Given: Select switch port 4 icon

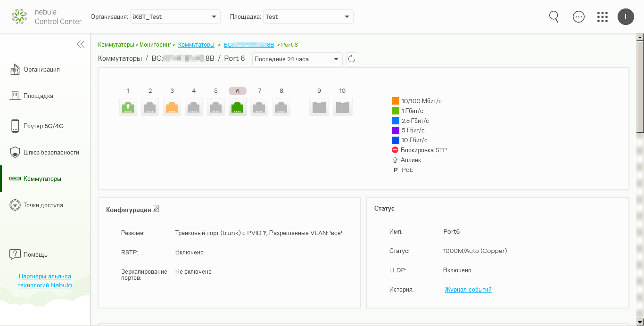Looking at the screenshot, I should point(194,107).
